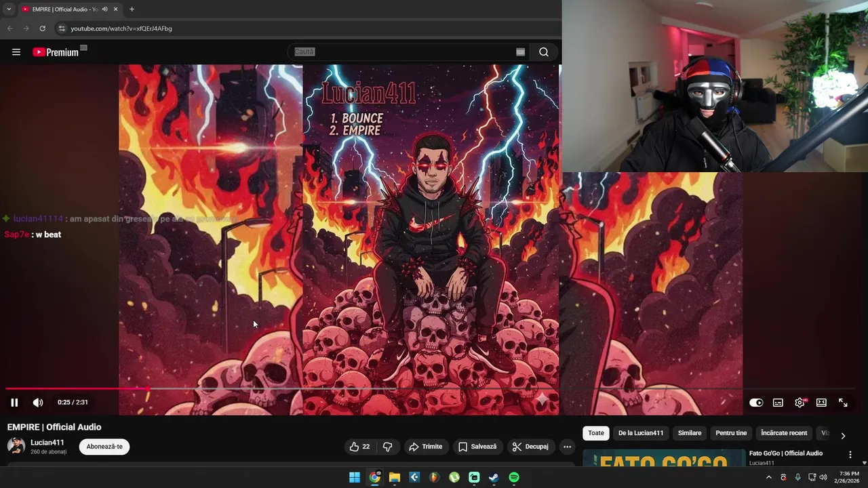Click the Sap7e 'w beat' chat message

tap(33, 235)
